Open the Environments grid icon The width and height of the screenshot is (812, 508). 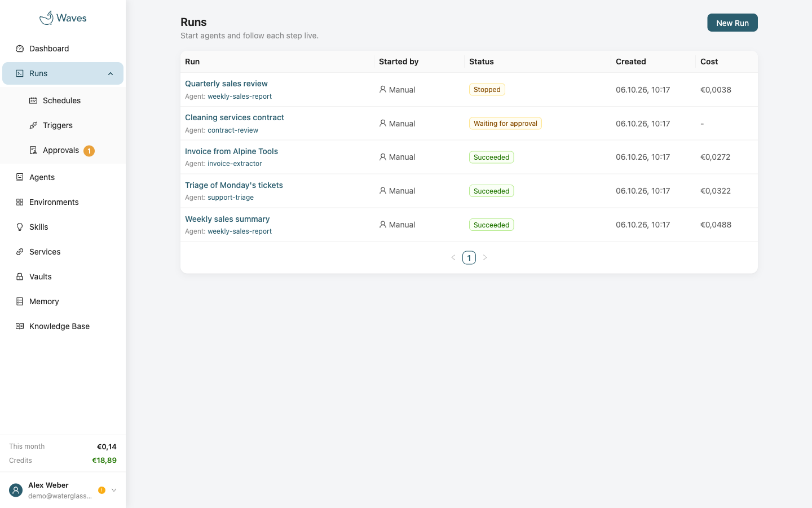click(x=20, y=202)
